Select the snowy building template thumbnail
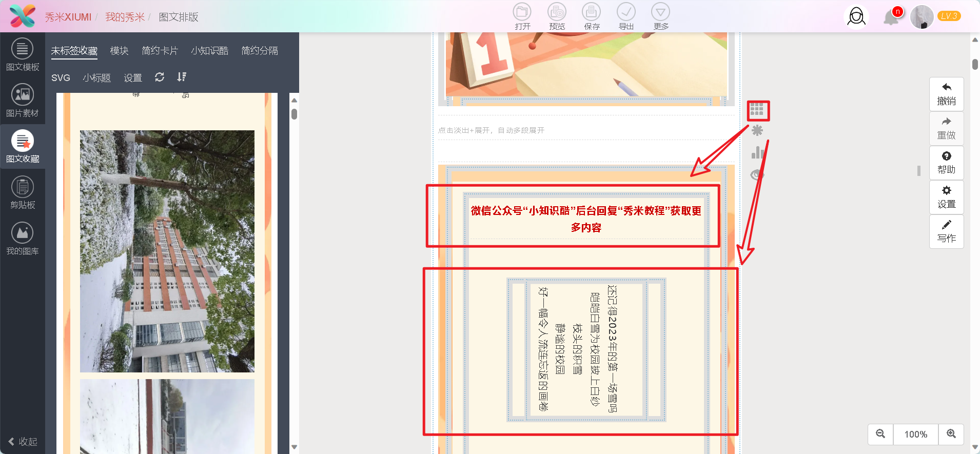 click(167, 251)
